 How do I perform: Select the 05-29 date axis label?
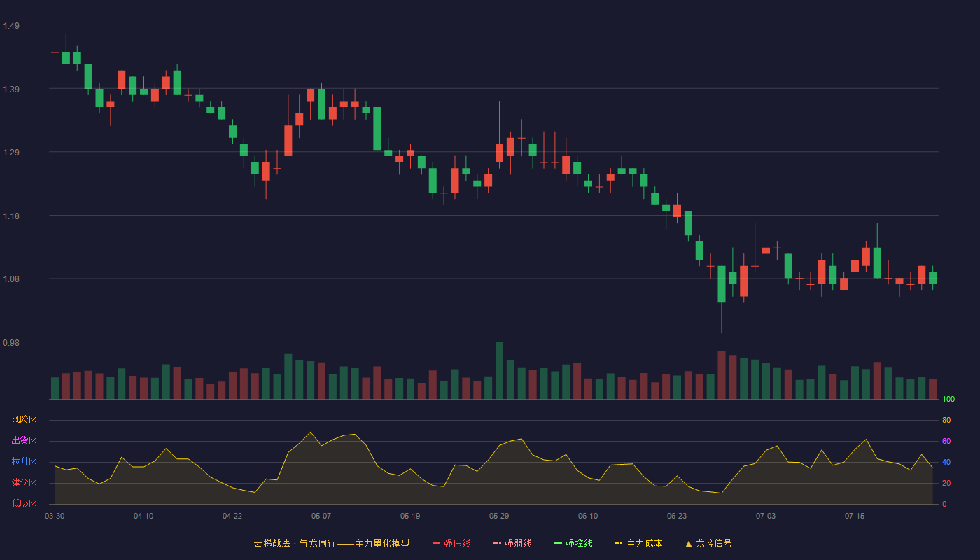coord(499,516)
